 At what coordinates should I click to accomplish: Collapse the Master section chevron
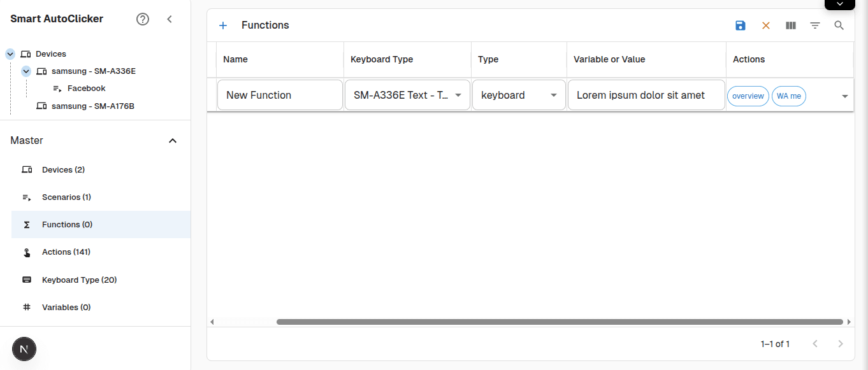click(x=172, y=140)
